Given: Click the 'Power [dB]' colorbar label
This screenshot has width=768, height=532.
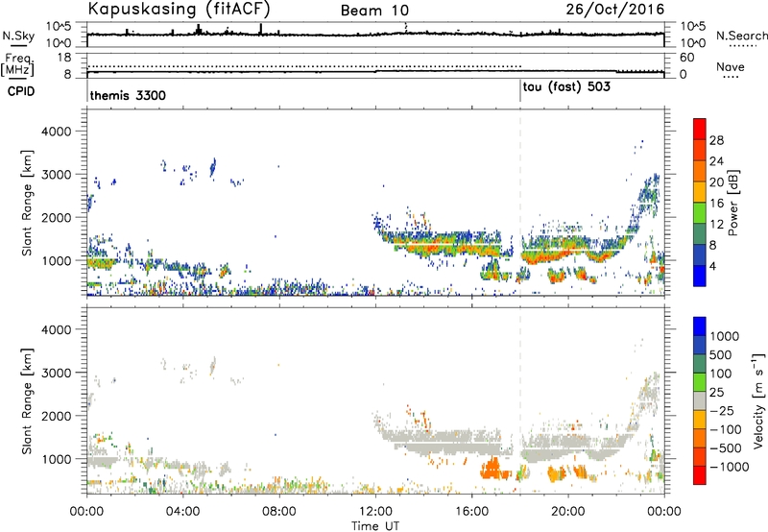Looking at the screenshot, I should point(732,203).
